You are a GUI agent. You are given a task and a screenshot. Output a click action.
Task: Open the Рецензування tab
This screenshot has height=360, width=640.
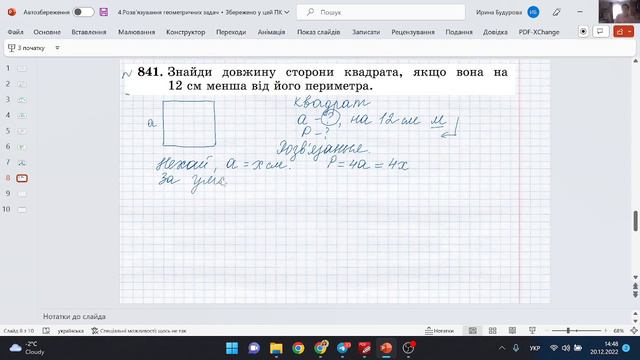[413, 32]
